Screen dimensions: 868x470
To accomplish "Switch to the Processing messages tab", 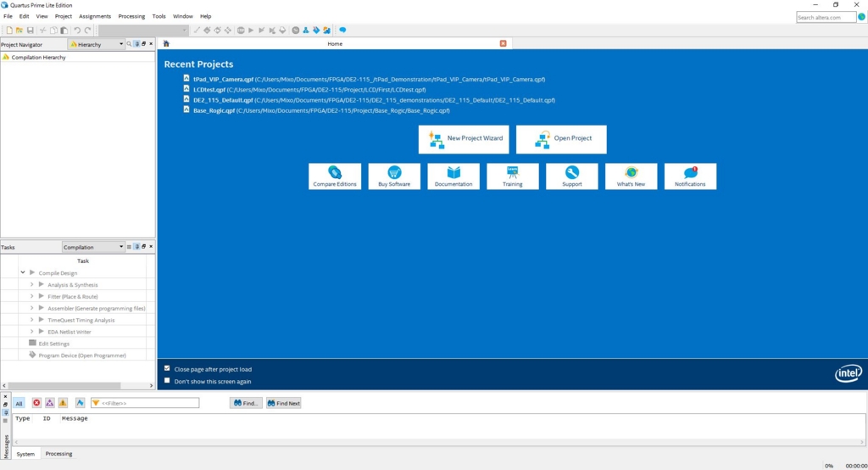I will click(x=58, y=454).
